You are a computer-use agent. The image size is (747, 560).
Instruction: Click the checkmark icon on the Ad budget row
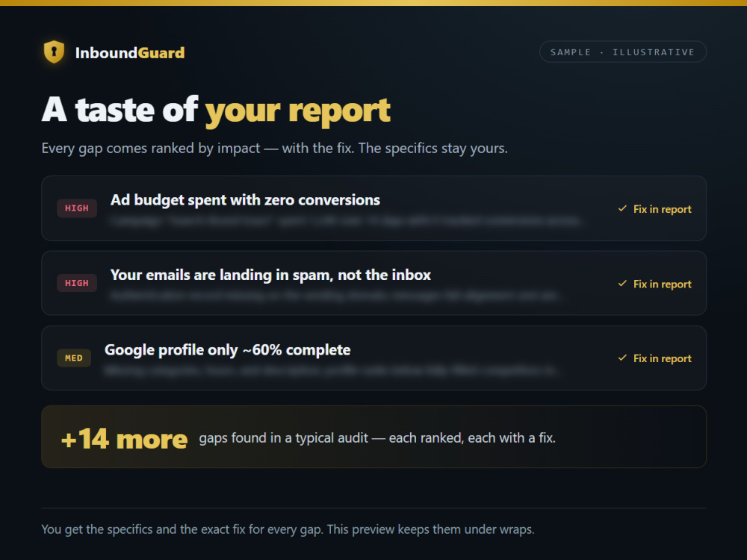622,208
